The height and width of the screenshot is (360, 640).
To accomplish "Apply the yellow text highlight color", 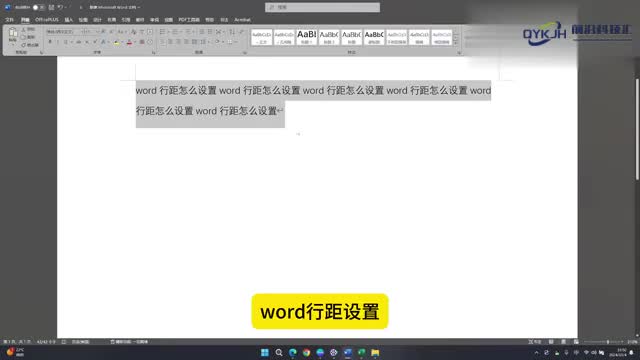I will coord(116,42).
